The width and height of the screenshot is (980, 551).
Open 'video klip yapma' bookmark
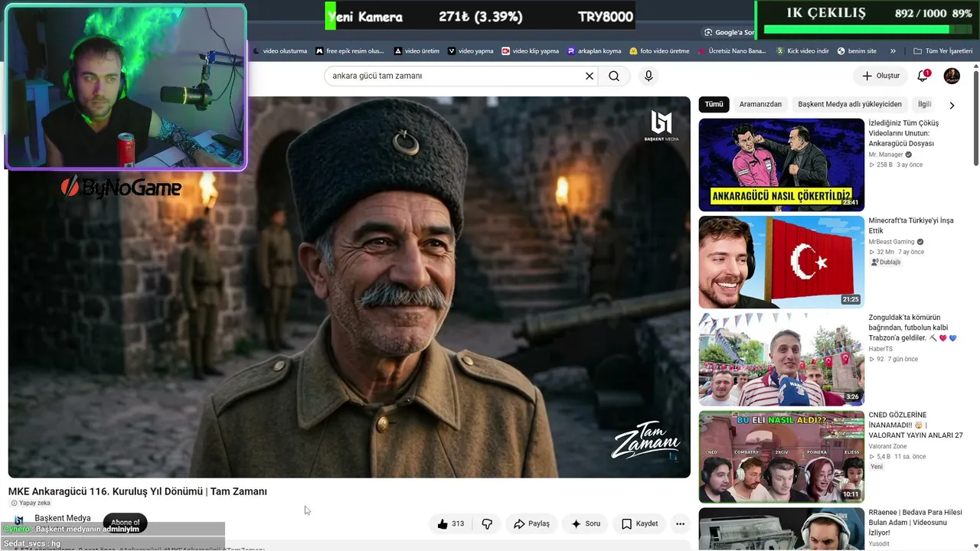tap(530, 51)
